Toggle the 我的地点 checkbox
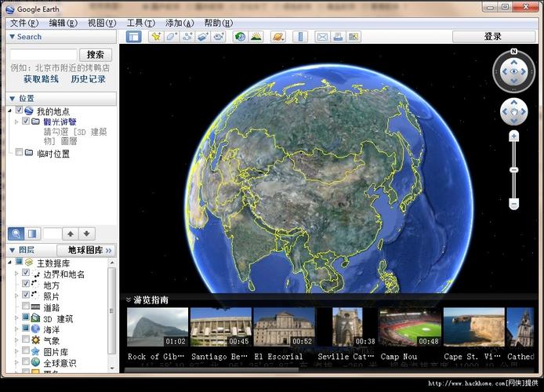Image resolution: width=544 pixels, height=392 pixels. (20, 111)
